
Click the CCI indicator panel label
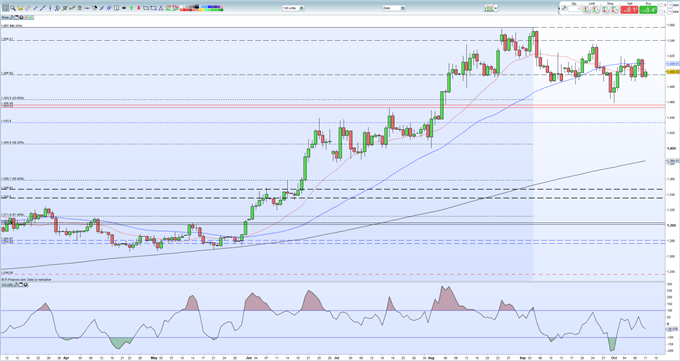click(x=6, y=285)
